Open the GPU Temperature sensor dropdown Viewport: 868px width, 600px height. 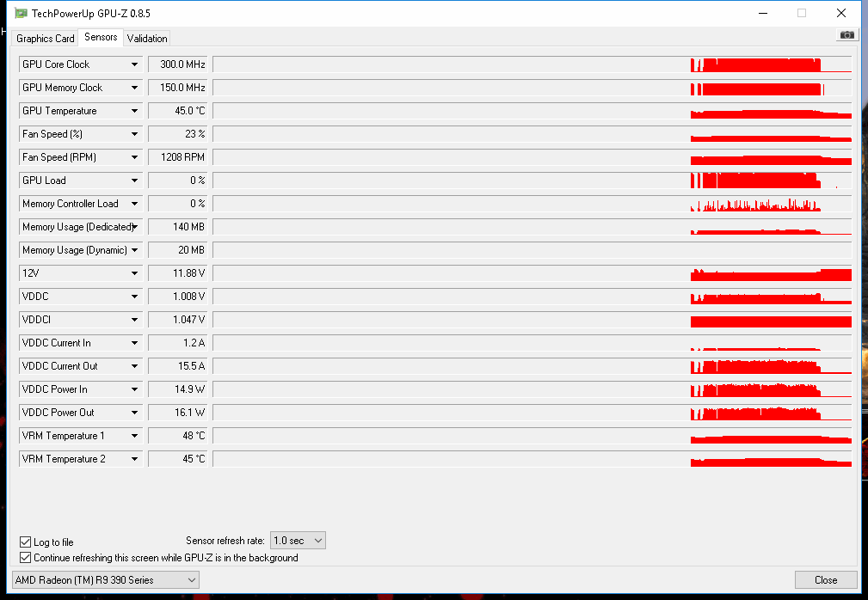(x=134, y=111)
